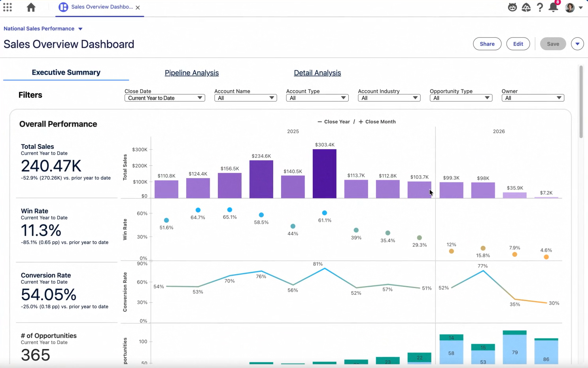
Task: Switch to the Detail Analysis tab
Action: [318, 73]
